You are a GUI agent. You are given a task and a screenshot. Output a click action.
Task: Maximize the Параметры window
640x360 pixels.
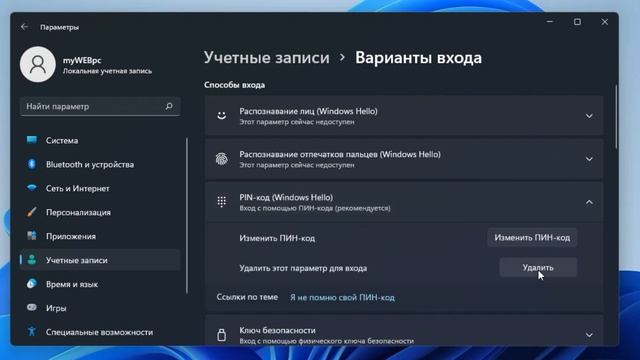click(577, 22)
